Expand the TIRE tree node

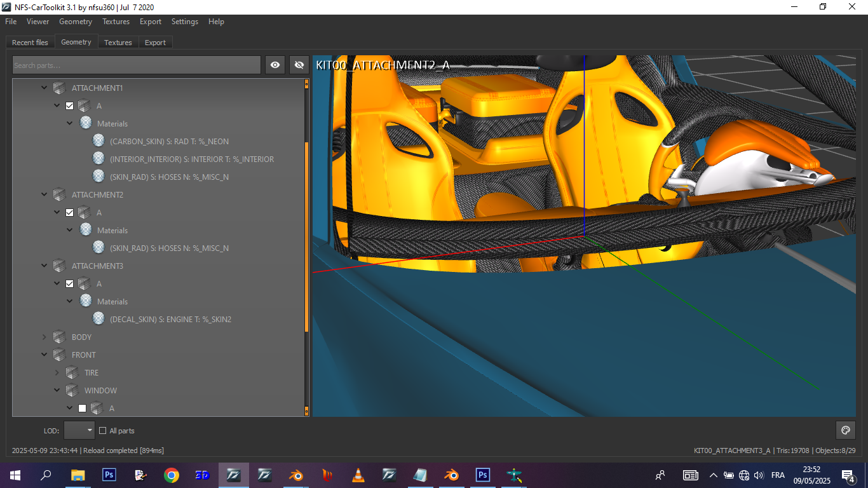coord(57,372)
